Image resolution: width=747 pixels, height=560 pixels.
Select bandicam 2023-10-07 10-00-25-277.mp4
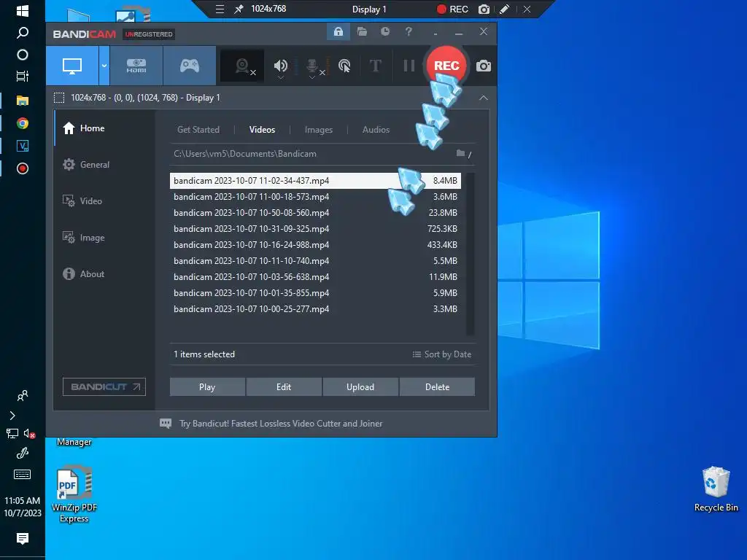point(315,309)
